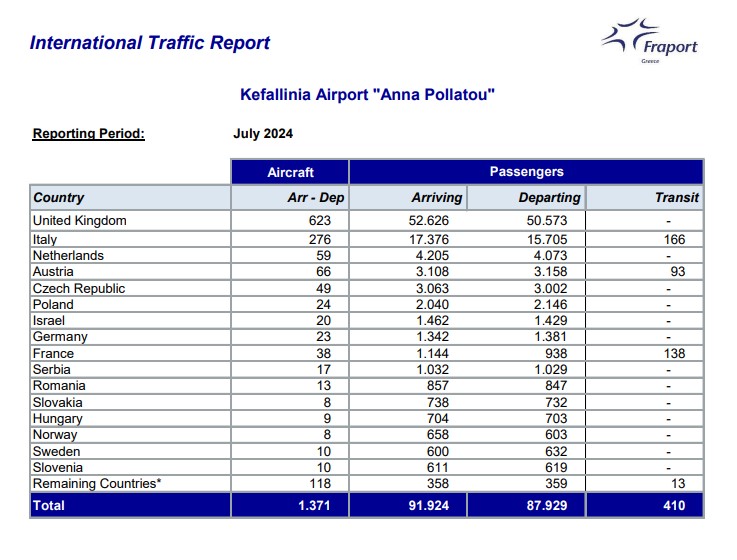Click the United Kingdom row label

coord(80,221)
